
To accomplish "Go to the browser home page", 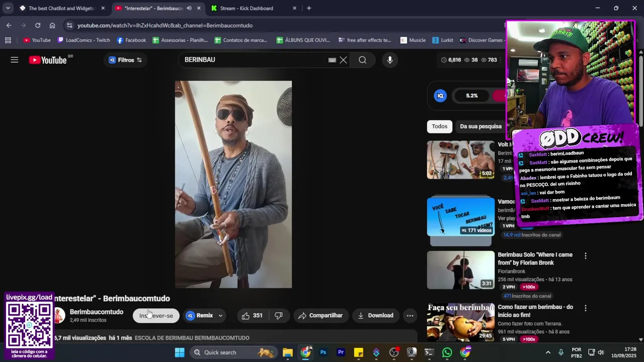I will (52, 25).
